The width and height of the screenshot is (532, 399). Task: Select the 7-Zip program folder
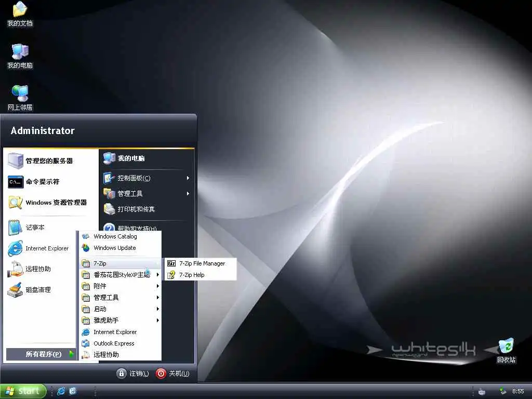(120, 263)
